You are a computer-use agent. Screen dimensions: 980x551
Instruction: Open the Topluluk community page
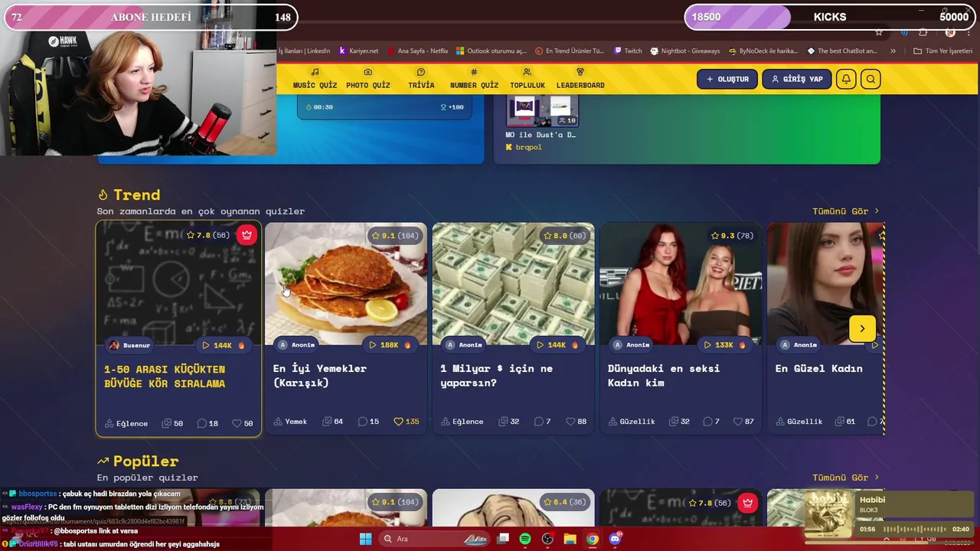[527, 79]
